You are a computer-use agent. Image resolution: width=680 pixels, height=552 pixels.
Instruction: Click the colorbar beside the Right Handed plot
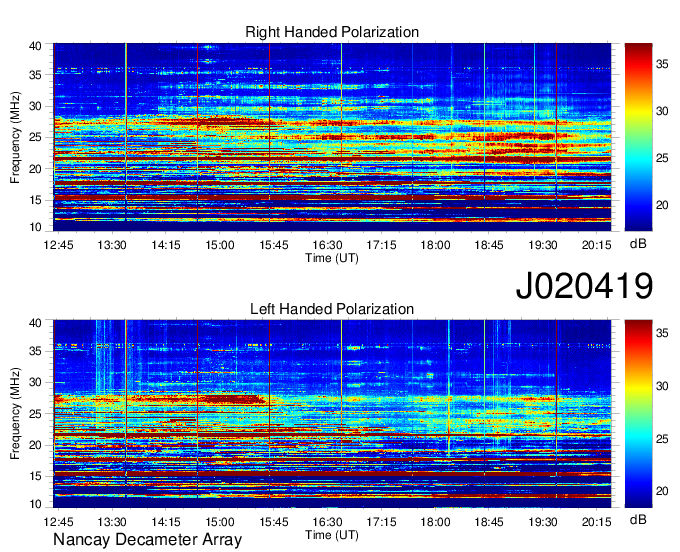coord(638,137)
